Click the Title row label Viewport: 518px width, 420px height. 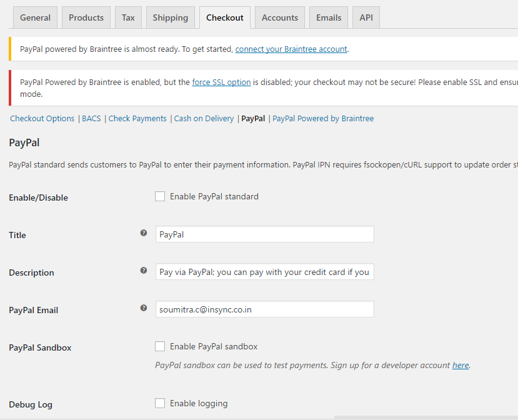coord(17,235)
